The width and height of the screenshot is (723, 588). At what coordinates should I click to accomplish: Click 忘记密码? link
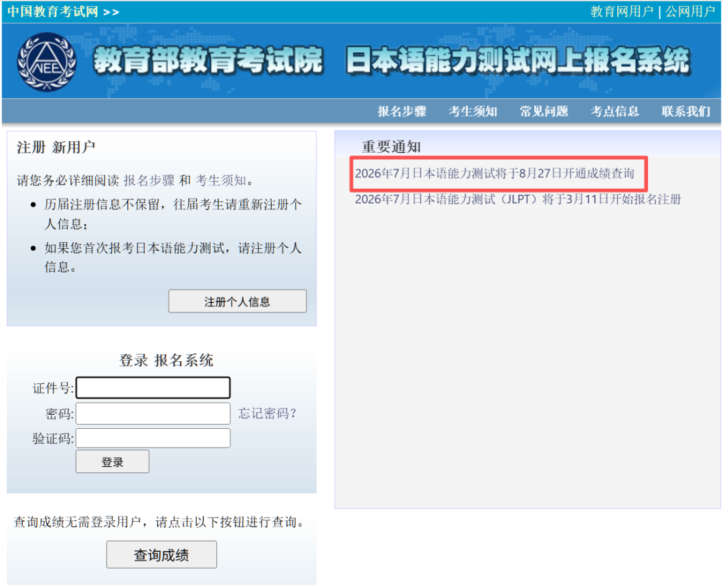267,413
